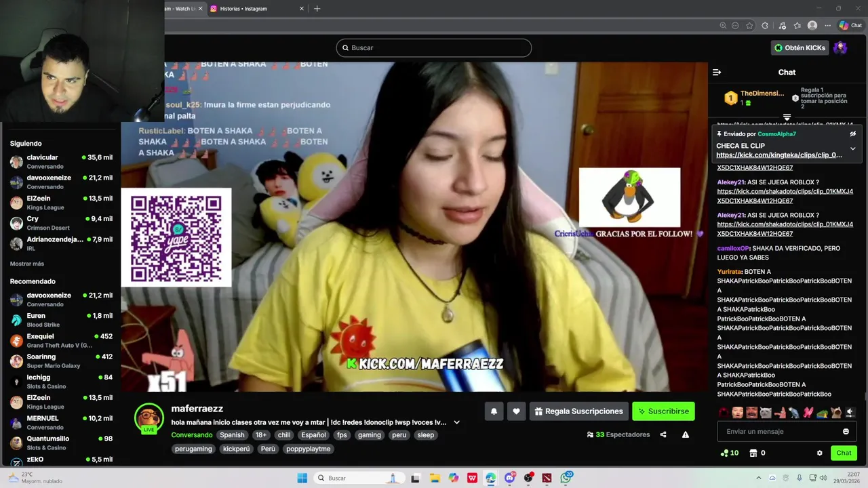This screenshot has height=488, width=868.
Task: Open the Euren channel in Recomendado
Action: 61,320
